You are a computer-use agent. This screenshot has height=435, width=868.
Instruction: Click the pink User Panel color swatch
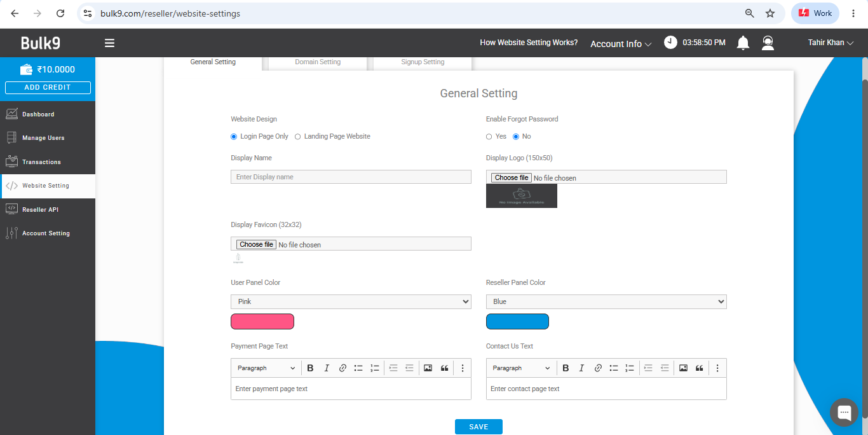262,322
